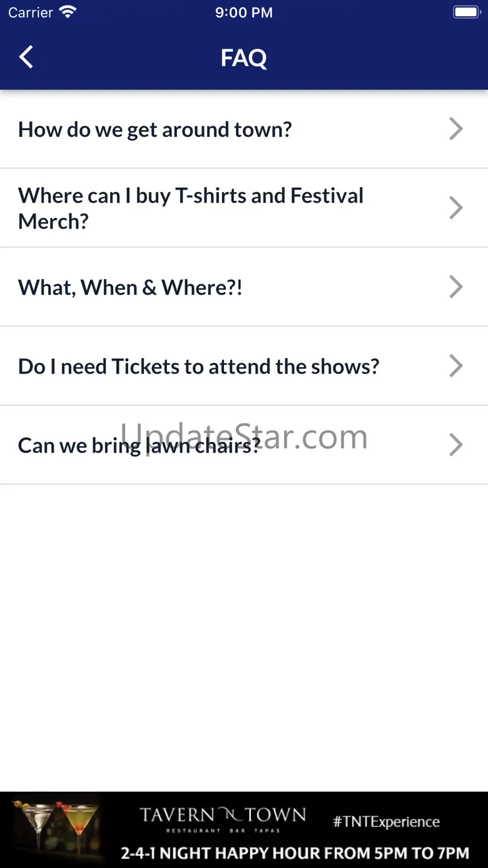Tap the #TNTExperience hashtag in the ad

click(386, 822)
